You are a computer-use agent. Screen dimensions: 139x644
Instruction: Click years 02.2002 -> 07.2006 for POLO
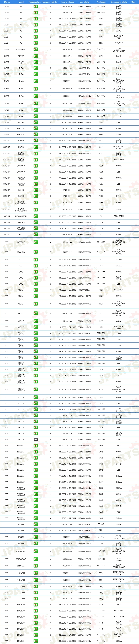point(67,530)
